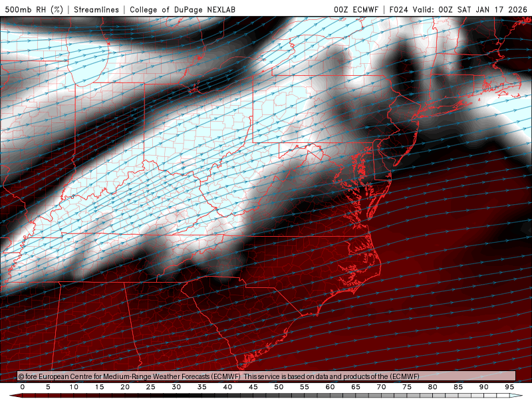Click the "00Z ECMWF" model run label
This screenshot has width=532, height=399.
[356, 9]
